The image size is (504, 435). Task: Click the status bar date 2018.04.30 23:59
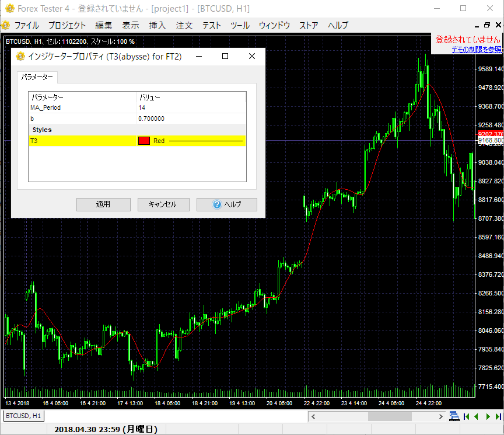tap(106, 429)
